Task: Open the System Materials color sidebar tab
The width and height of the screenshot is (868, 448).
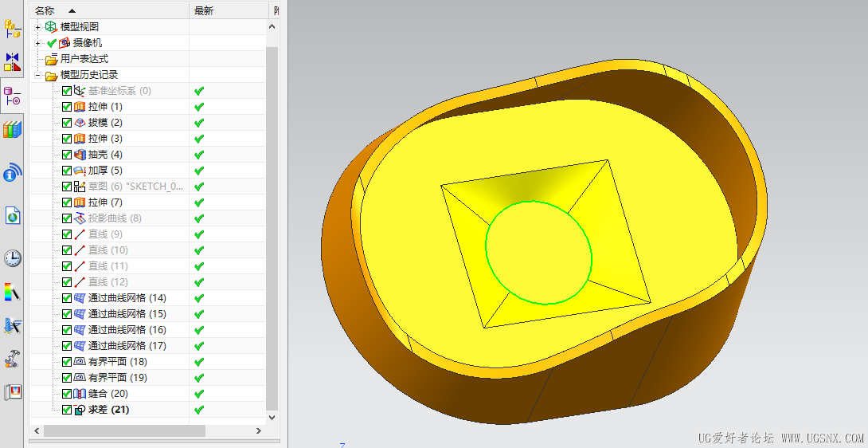Action: click(12, 293)
